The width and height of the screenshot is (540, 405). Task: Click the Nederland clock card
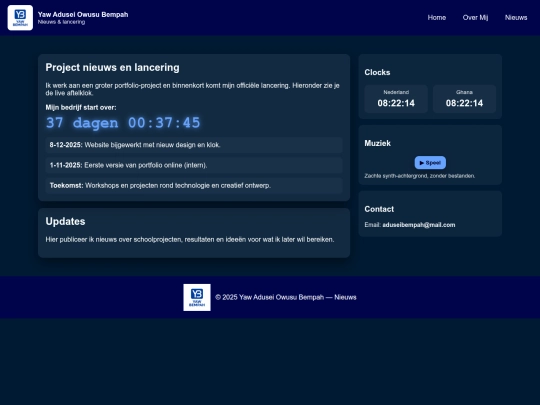396,99
